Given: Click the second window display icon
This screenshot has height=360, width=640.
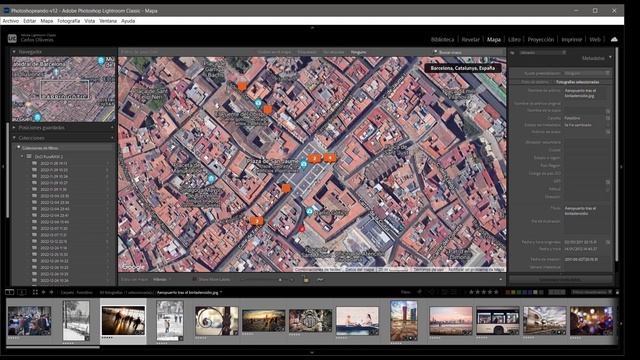Looking at the screenshot, I should click(22, 292).
